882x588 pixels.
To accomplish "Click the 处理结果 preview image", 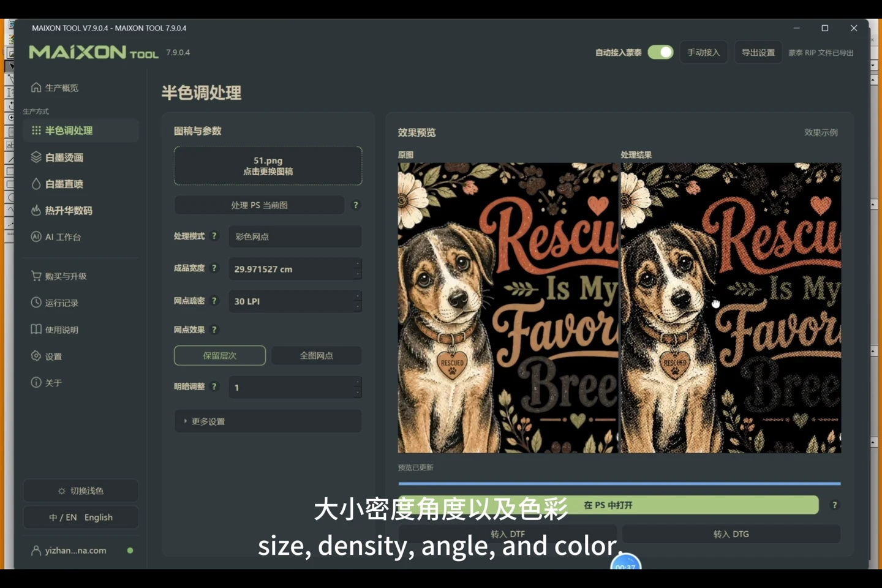I will click(731, 308).
